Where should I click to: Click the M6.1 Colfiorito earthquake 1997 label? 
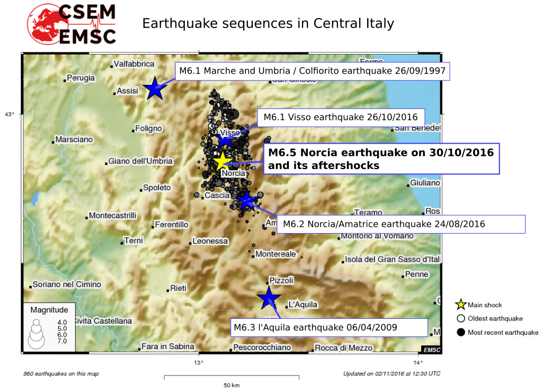312,71
